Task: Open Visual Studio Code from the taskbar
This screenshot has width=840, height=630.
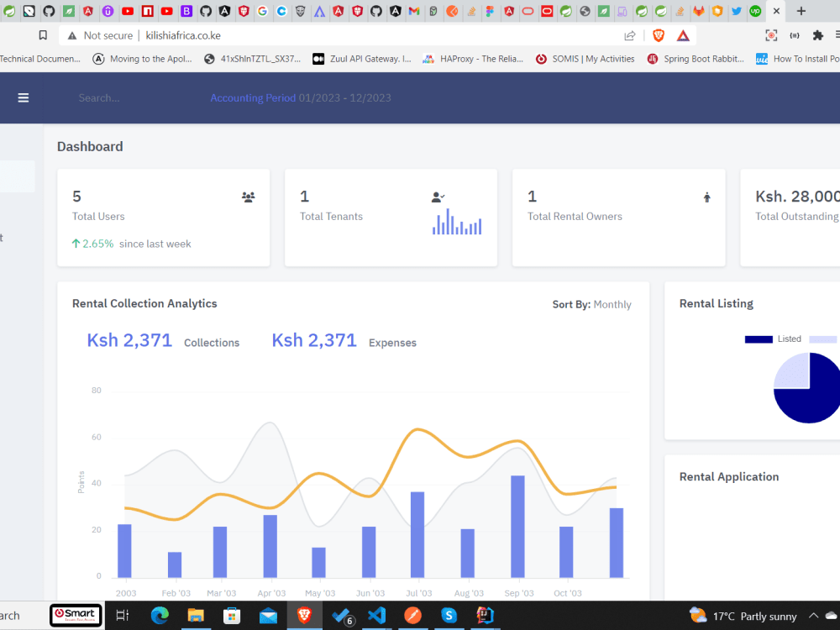Action: click(x=376, y=615)
